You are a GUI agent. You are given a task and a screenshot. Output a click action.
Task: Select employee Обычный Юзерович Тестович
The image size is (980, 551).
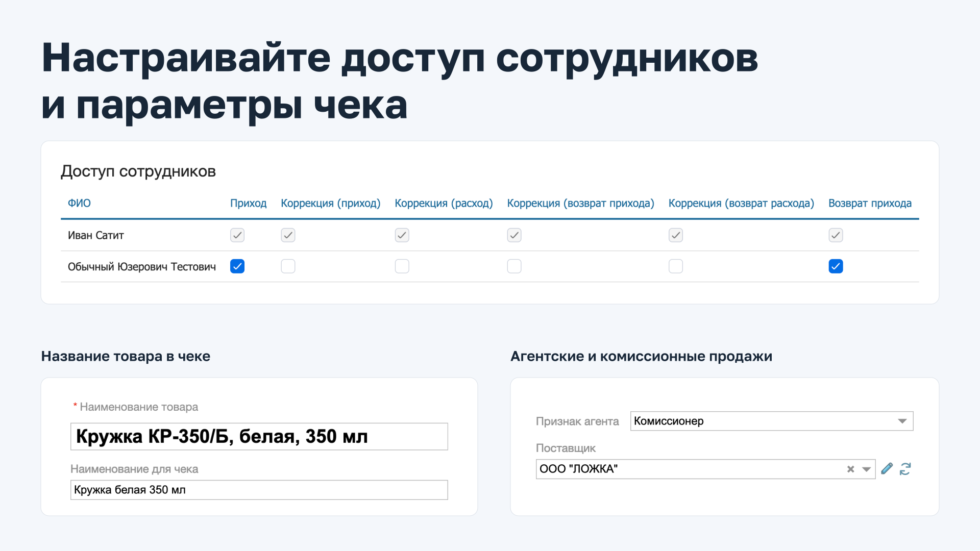[142, 266]
